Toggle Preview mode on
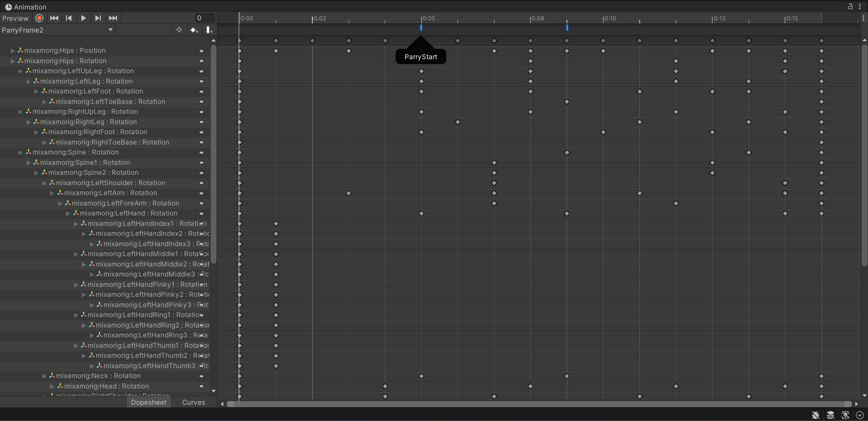Screen dimensions: 868x421 (x=15, y=18)
